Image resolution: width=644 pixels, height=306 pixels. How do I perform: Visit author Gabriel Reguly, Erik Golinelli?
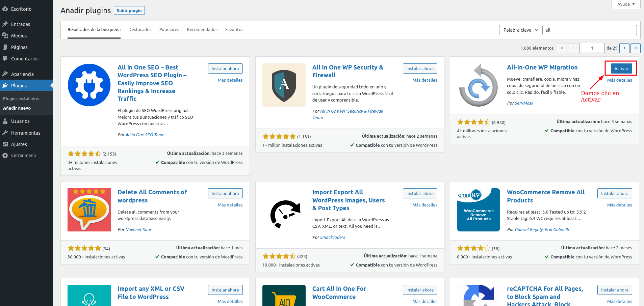coord(542,230)
